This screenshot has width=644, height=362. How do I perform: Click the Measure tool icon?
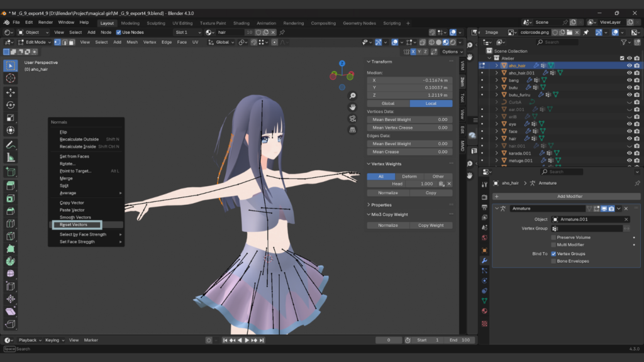point(11,158)
